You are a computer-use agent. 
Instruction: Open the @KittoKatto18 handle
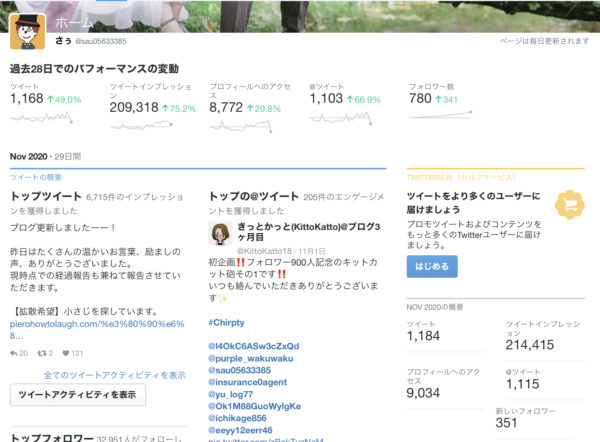pos(264,251)
